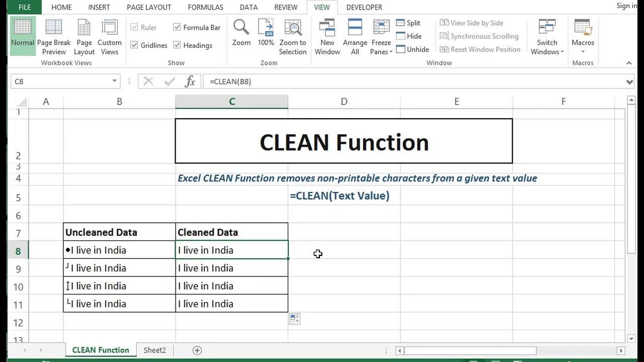Toggle the Gridlines checkbox
Image resolution: width=644 pixels, height=362 pixels.
click(134, 45)
